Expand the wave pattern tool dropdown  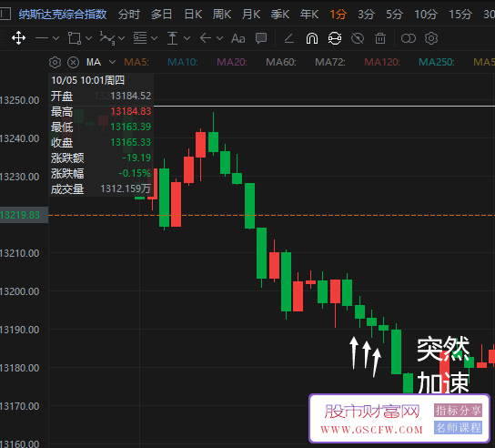[x=122, y=38]
